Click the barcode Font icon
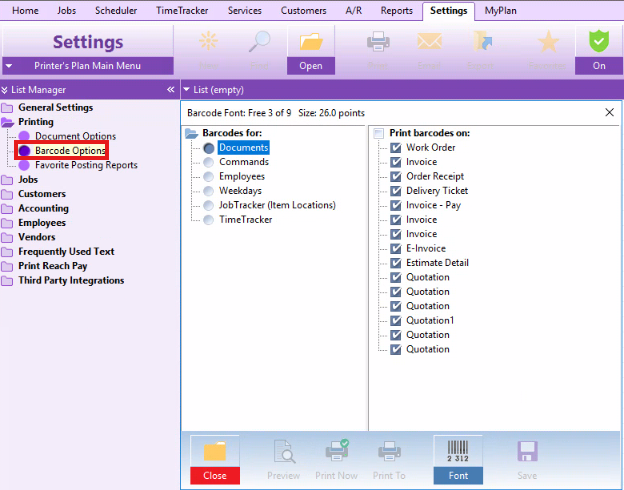Image resolution: width=624 pixels, height=490 pixels. (x=458, y=451)
